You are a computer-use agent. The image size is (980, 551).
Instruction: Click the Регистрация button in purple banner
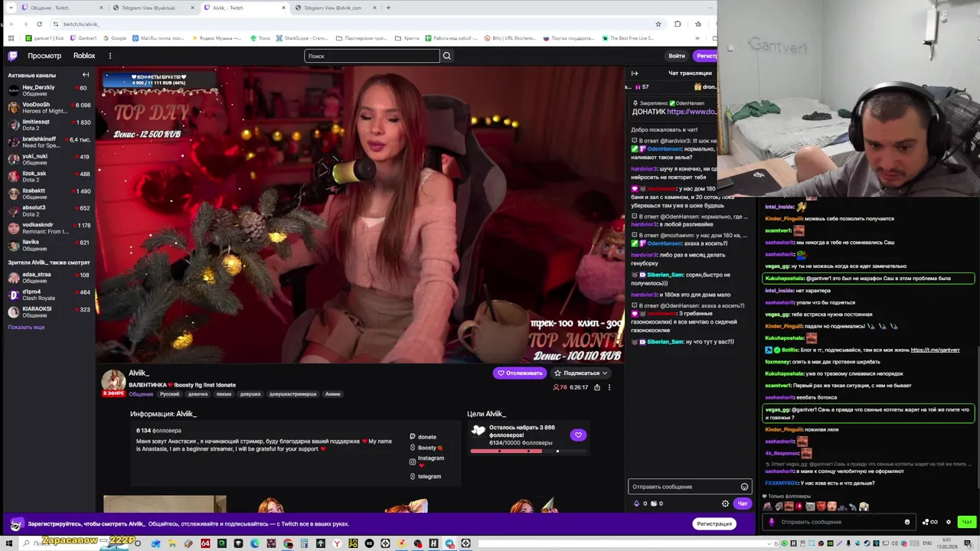click(x=714, y=524)
